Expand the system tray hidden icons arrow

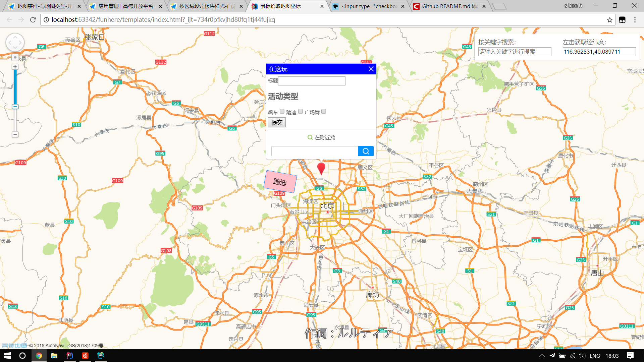tap(542, 356)
